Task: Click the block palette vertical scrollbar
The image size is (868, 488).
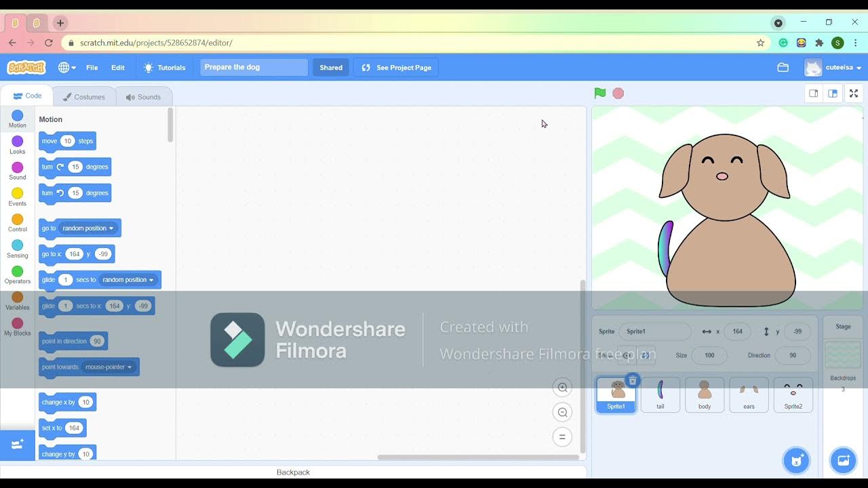Action: [170, 125]
